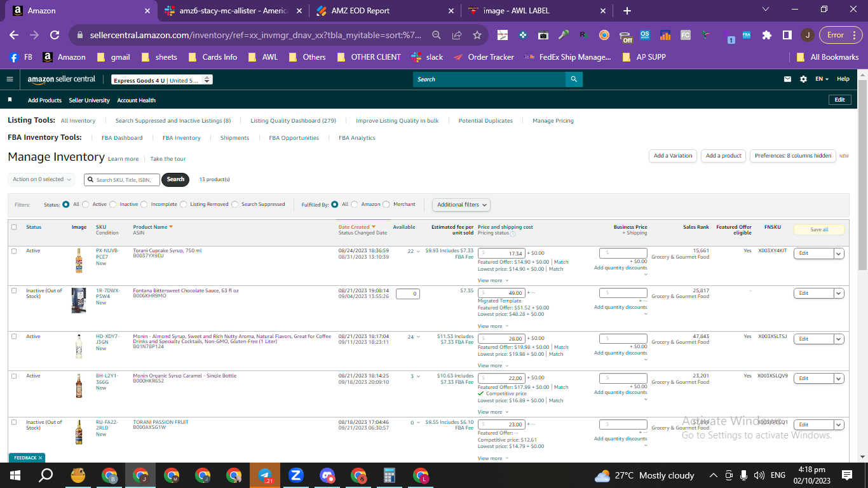Open the info icon next to Pricing status

coord(513,234)
